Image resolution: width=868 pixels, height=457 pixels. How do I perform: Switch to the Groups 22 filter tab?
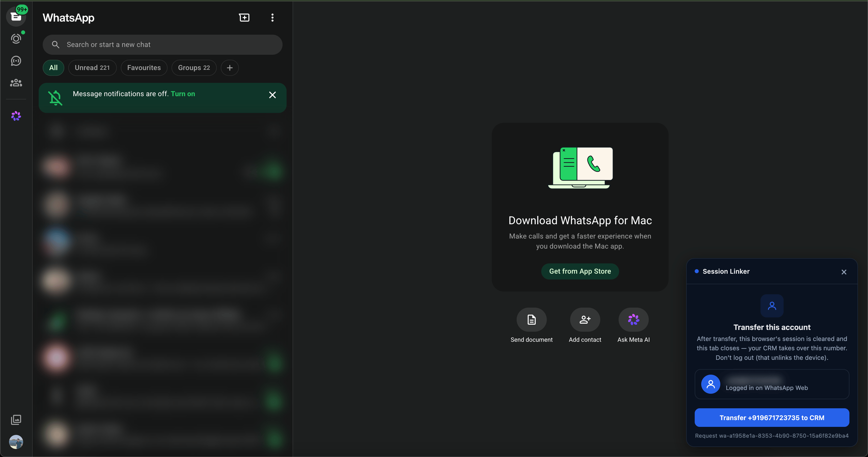[x=194, y=68]
